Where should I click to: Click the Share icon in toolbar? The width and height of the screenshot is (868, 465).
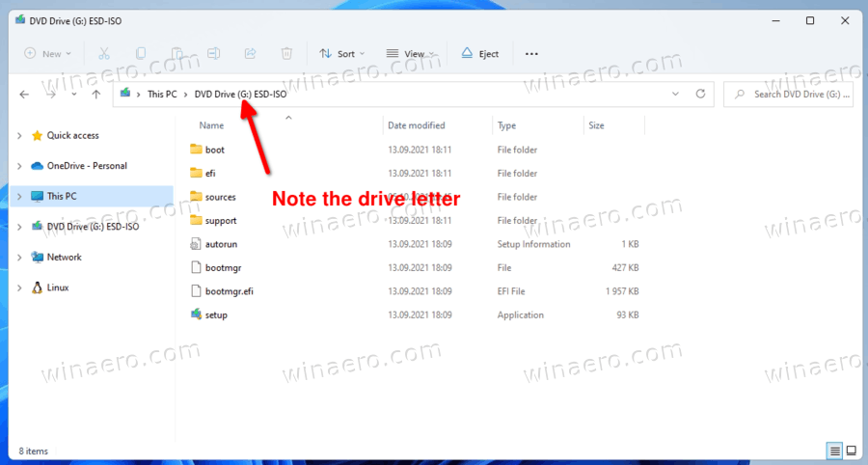point(250,54)
